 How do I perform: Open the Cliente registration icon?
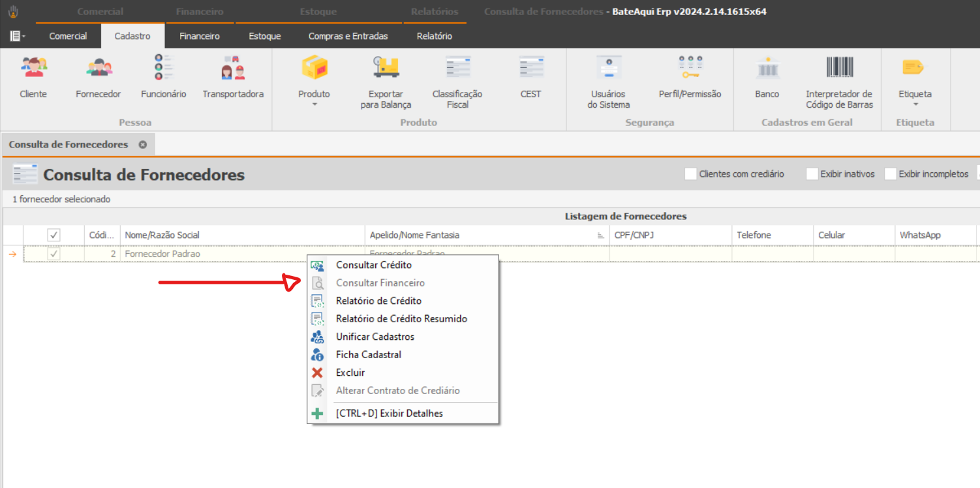(33, 67)
